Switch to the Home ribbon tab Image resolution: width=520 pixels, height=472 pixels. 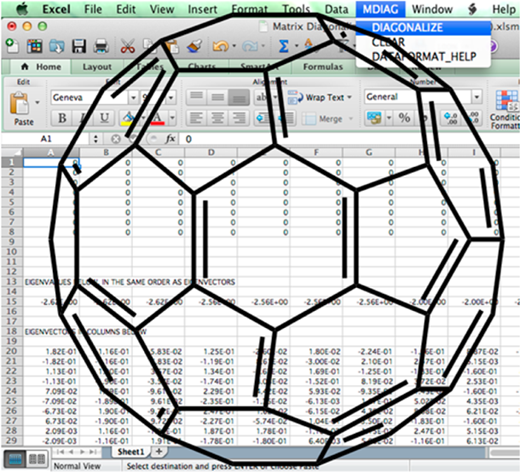tap(41, 67)
